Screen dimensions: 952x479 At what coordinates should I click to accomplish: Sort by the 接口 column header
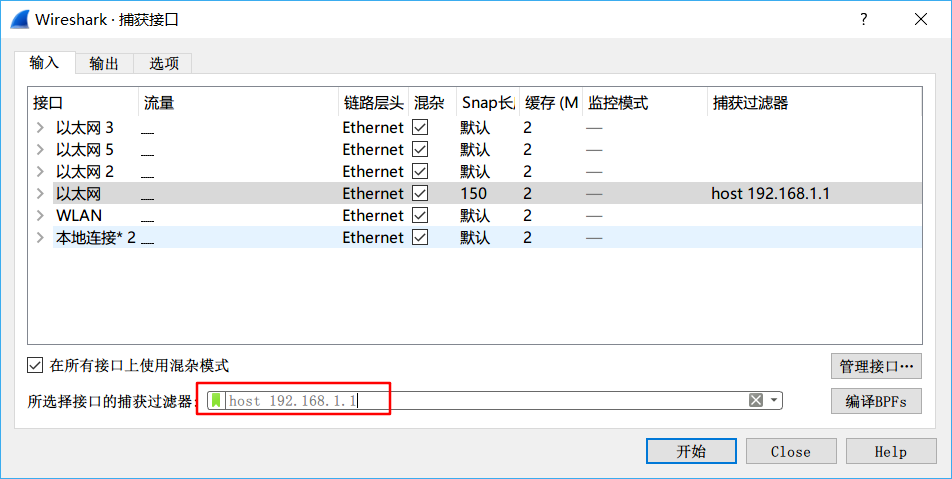84,103
